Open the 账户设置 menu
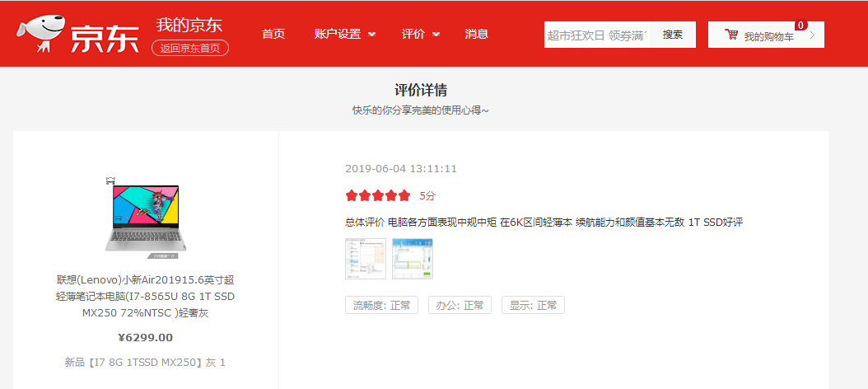 click(x=338, y=34)
